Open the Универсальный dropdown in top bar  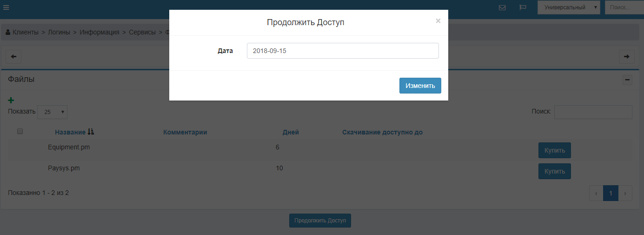(568, 7)
